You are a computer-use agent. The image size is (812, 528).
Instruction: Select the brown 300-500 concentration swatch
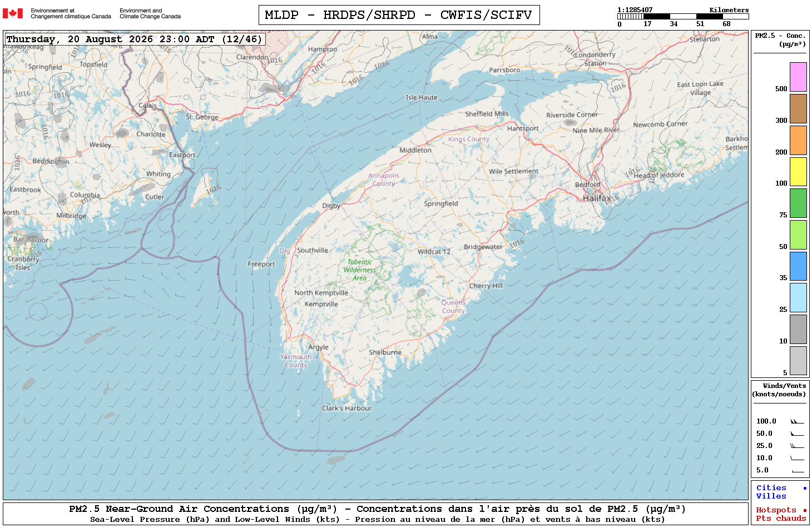(798, 108)
